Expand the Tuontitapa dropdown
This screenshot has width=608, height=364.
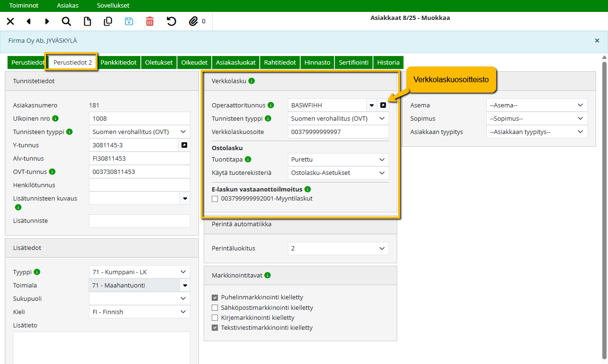click(338, 160)
